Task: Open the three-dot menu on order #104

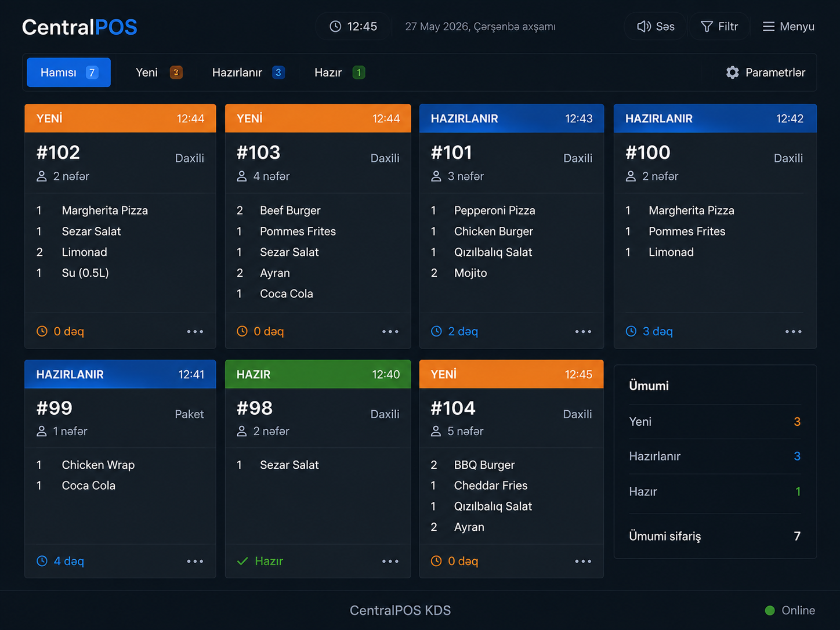Action: [583, 562]
